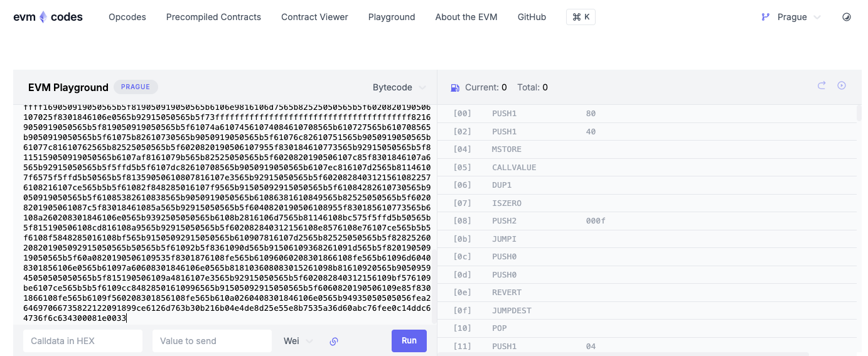Follow the GitHub link
The width and height of the screenshot is (868, 356).
point(532,17)
